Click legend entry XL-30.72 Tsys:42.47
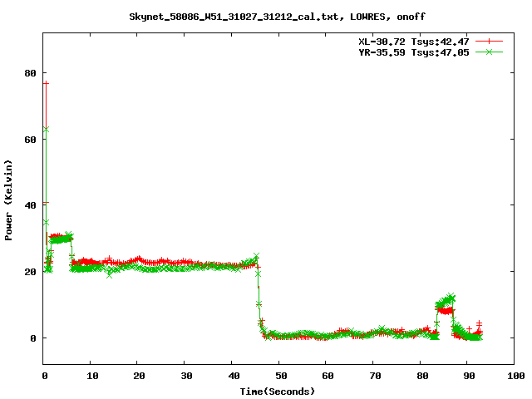The height and width of the screenshot is (399, 532). click(414, 42)
